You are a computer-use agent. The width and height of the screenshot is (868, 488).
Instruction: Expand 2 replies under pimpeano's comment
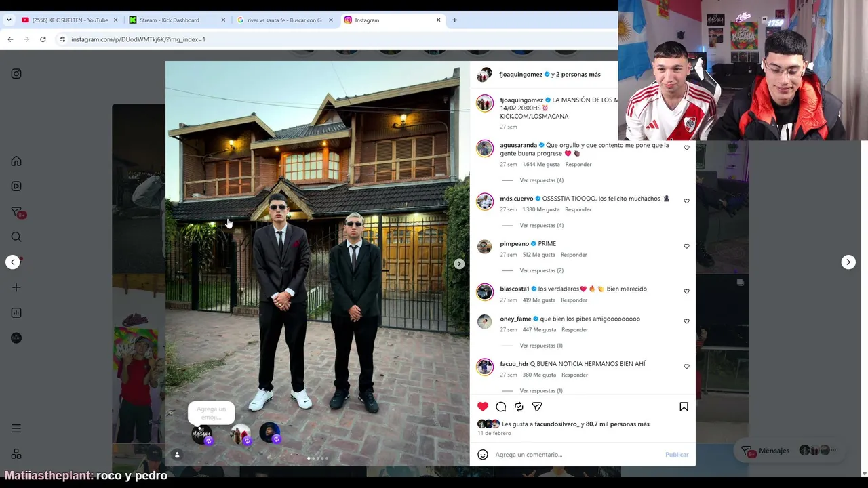click(541, 271)
